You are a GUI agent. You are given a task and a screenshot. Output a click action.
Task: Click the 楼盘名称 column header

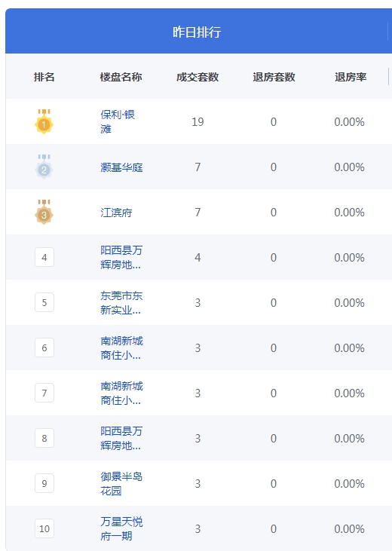[x=121, y=77]
